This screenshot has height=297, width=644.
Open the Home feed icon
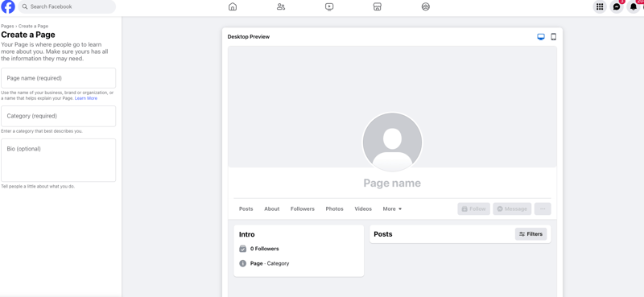tap(233, 6)
